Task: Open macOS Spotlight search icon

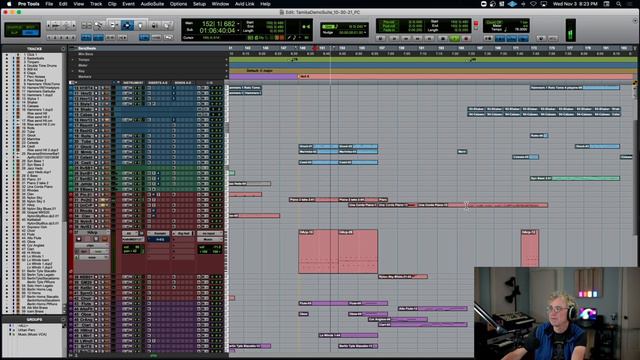Action: pos(619,4)
